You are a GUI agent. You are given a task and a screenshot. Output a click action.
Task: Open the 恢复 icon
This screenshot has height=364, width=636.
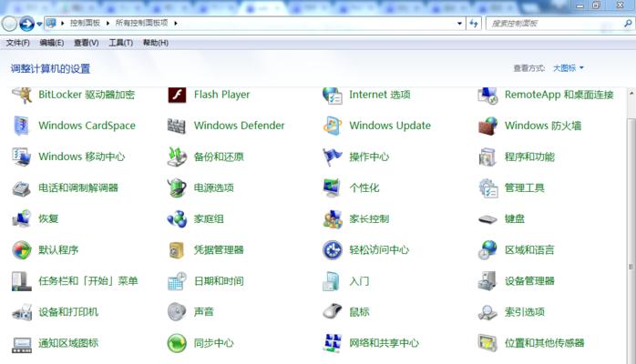tap(22, 218)
